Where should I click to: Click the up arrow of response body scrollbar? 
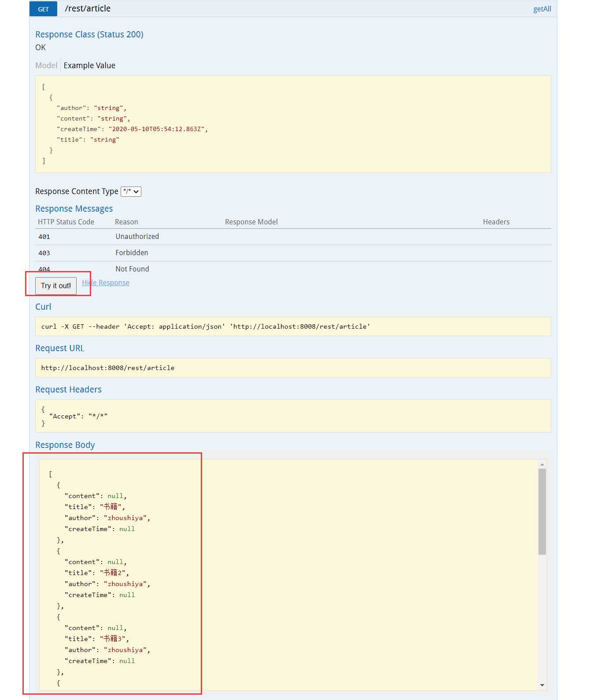[542, 464]
